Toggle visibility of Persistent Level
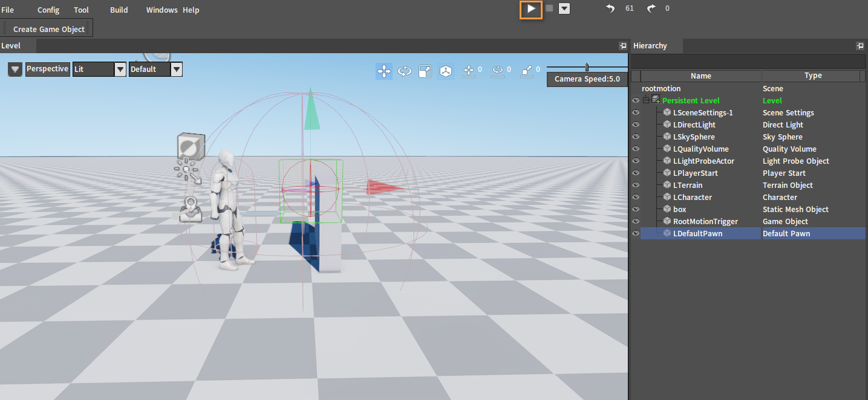The width and height of the screenshot is (868, 400). pos(636,100)
